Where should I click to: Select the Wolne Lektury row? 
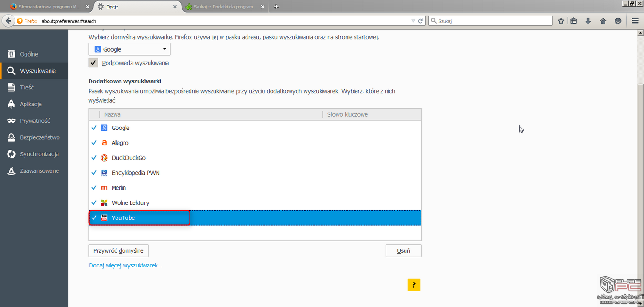click(255, 203)
